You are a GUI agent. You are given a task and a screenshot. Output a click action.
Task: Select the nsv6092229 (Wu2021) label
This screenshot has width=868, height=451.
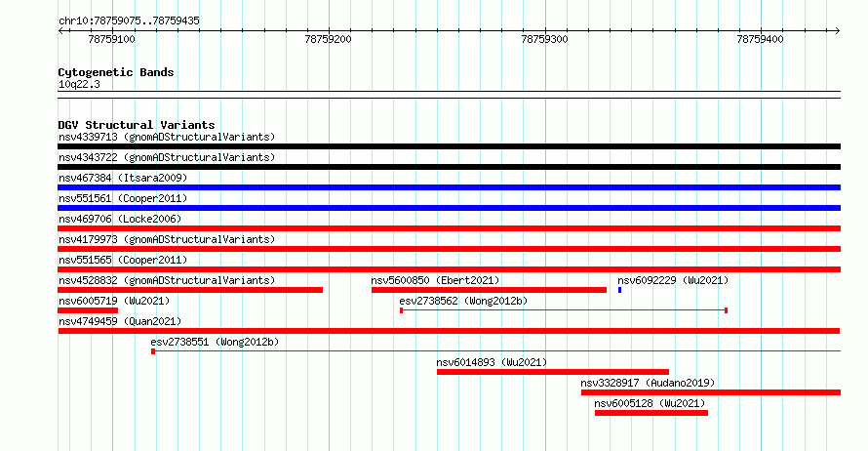tap(673, 280)
